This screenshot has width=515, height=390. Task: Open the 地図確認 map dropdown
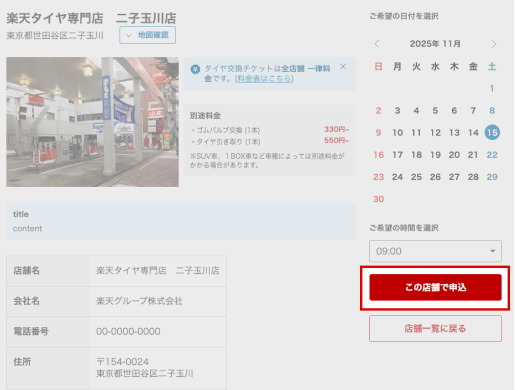tap(147, 35)
